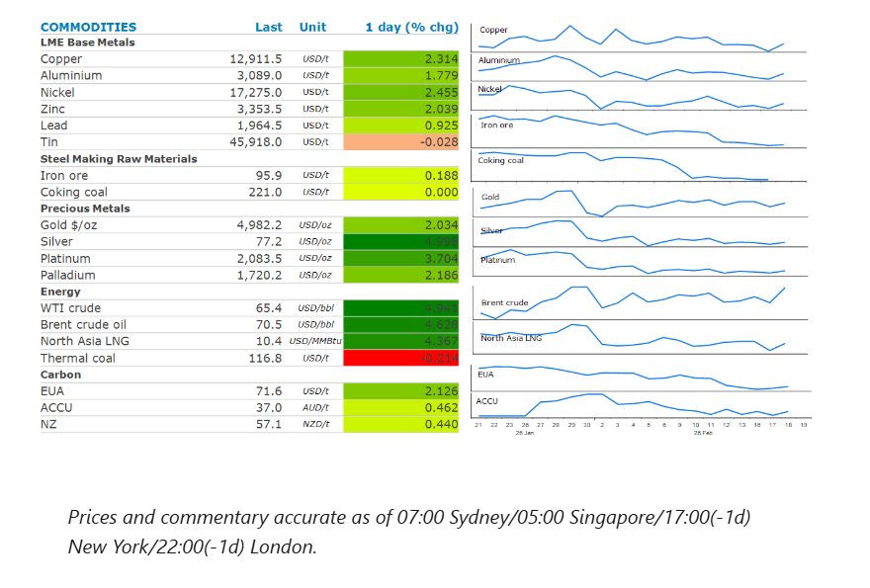Screen dimensions: 870x588
Task: Click Zinc's 2.039 change cell
Action: (x=401, y=109)
